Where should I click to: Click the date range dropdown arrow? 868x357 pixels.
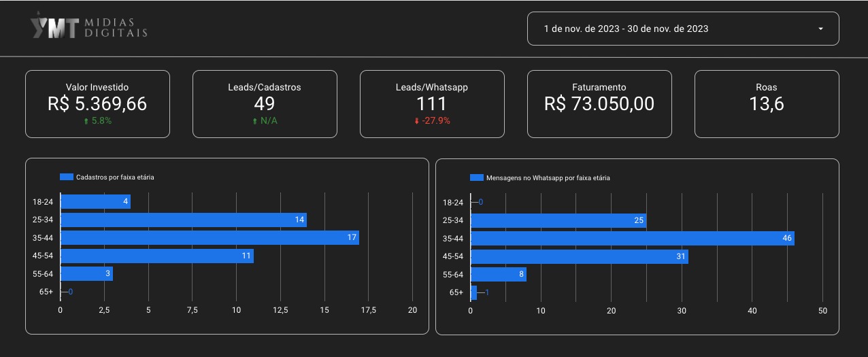[x=820, y=29]
